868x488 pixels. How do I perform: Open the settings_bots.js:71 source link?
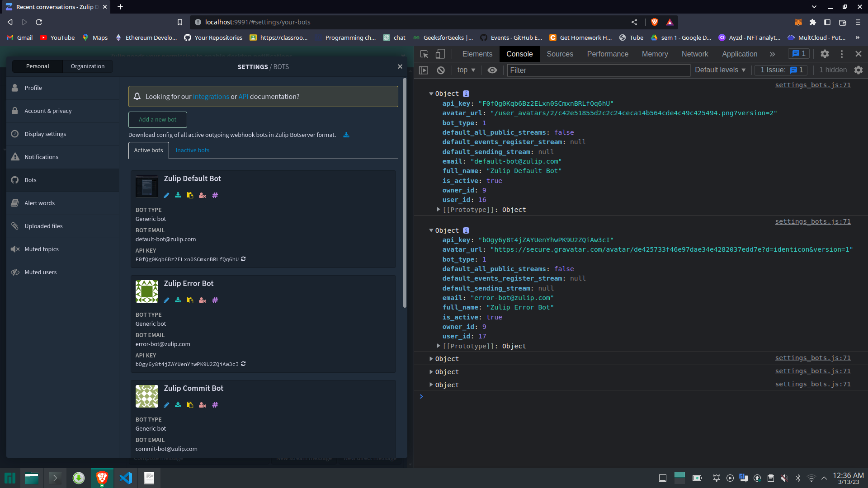[813, 85]
